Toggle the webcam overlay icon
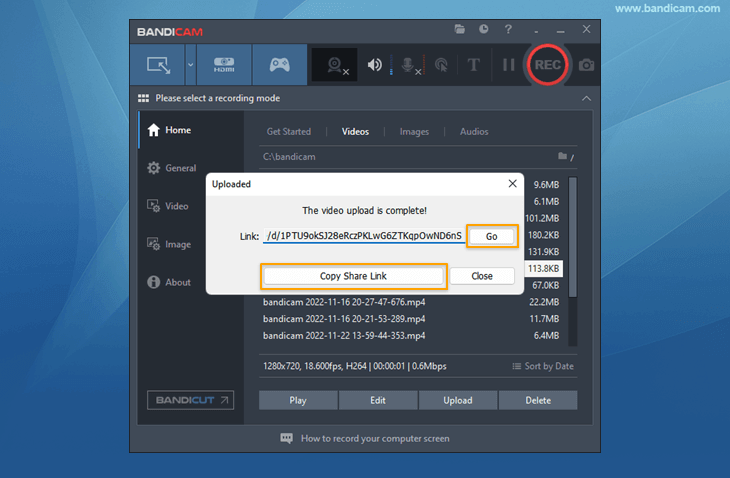Viewport: 730px width, 478px height. [335, 65]
